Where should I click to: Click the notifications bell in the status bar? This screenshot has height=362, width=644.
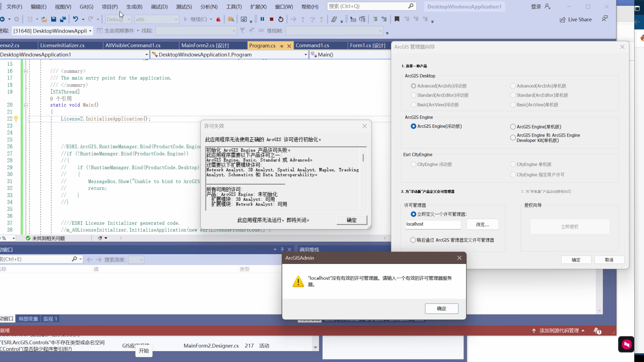click(597, 331)
